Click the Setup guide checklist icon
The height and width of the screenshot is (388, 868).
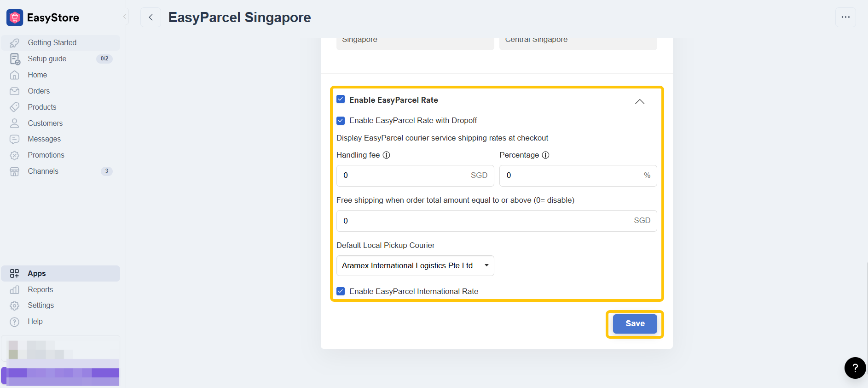(x=15, y=59)
